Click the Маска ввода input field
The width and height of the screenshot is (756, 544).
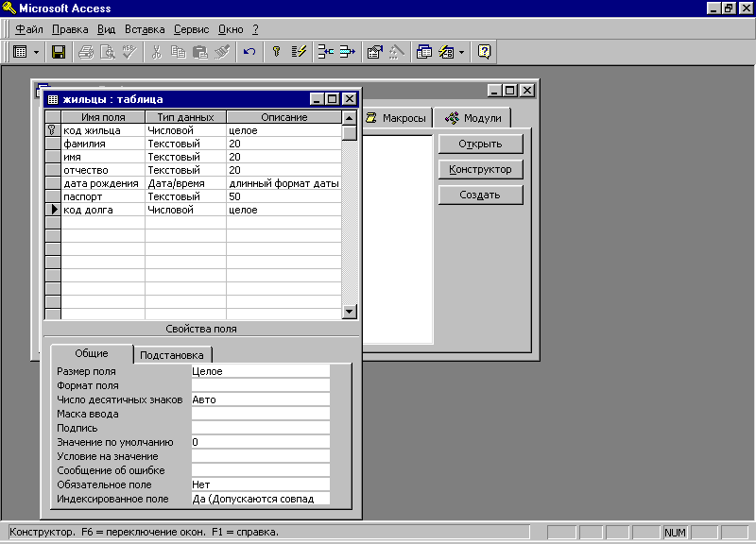261,414
